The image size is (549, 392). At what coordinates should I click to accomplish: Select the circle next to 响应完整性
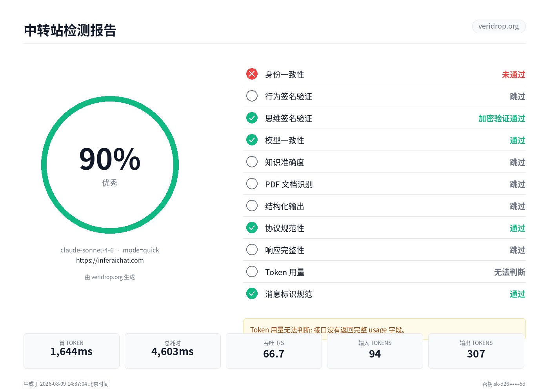tap(252, 250)
